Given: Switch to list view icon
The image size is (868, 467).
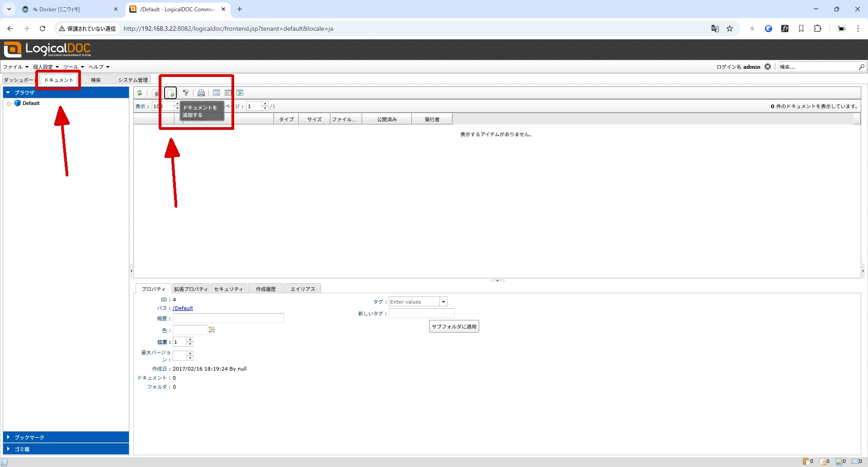Looking at the screenshot, I should [x=217, y=93].
